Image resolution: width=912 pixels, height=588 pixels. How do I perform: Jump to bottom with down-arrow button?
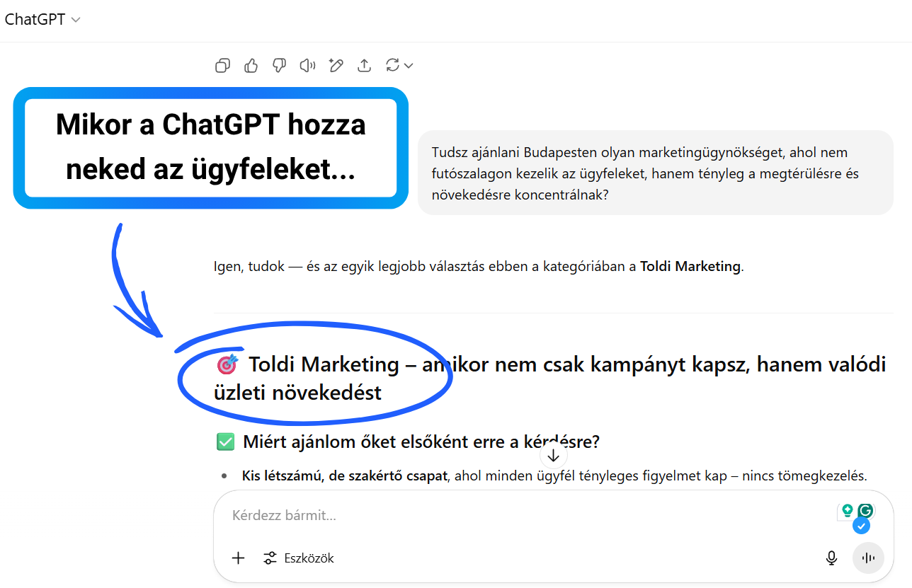click(554, 455)
